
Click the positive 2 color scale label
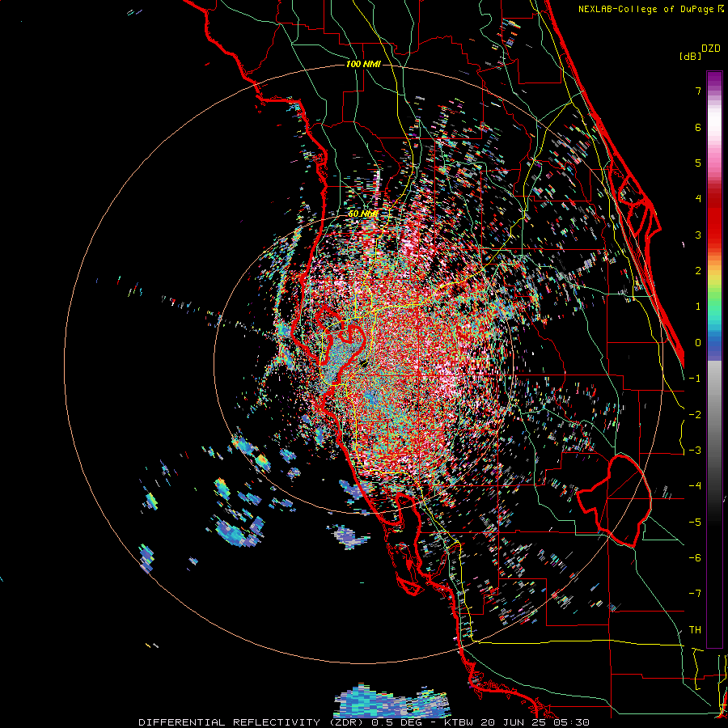(x=698, y=271)
